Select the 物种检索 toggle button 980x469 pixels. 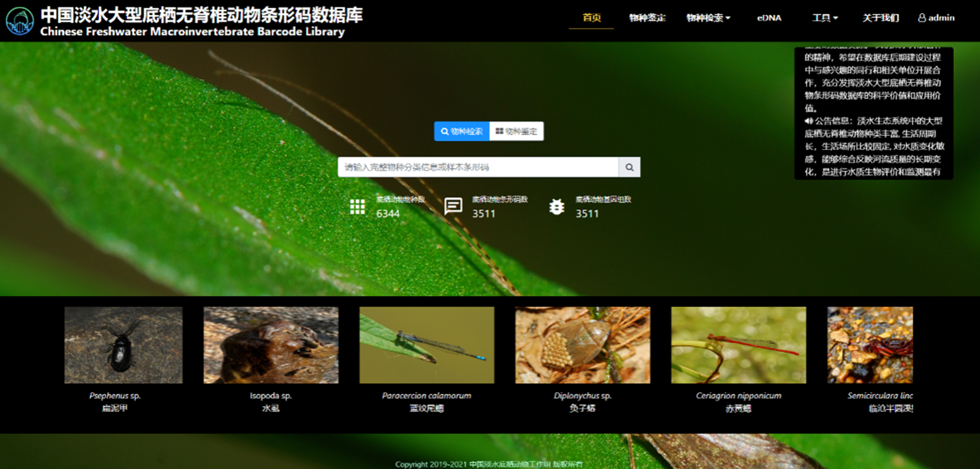tap(462, 131)
